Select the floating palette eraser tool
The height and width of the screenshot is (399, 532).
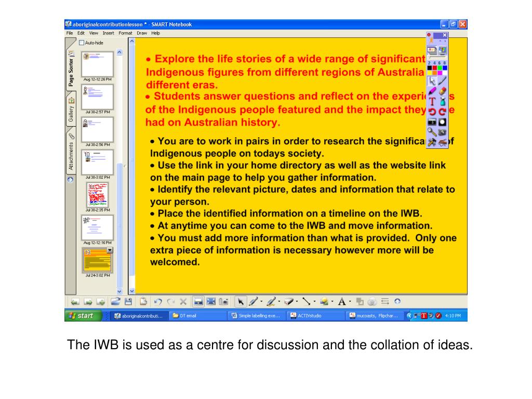[442, 91]
